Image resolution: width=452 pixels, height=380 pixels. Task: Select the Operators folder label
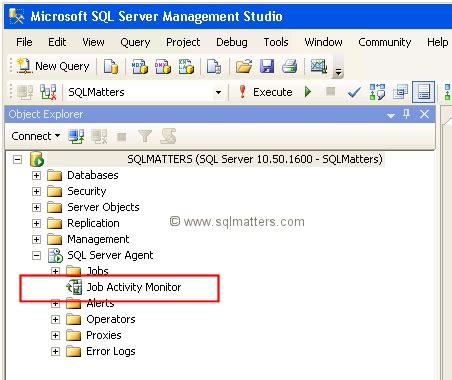111,319
